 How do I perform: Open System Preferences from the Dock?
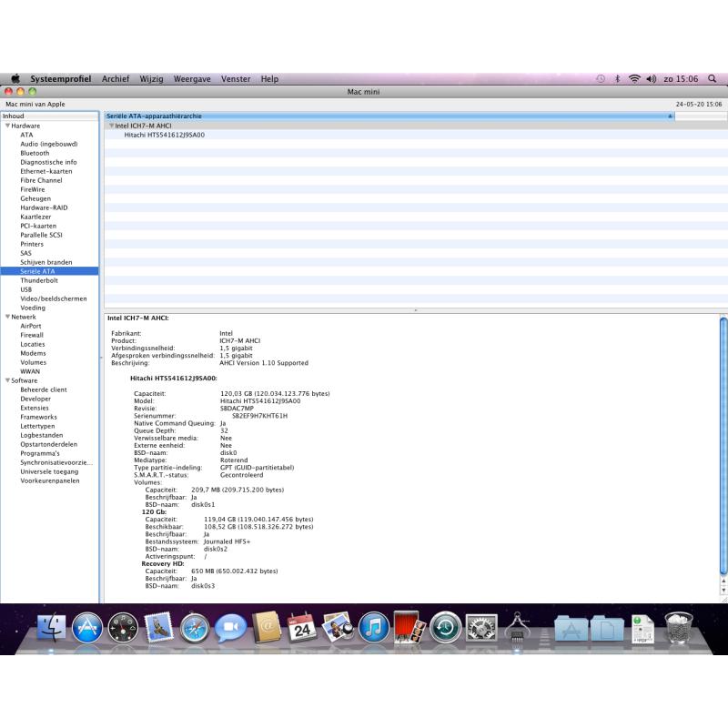(481, 627)
